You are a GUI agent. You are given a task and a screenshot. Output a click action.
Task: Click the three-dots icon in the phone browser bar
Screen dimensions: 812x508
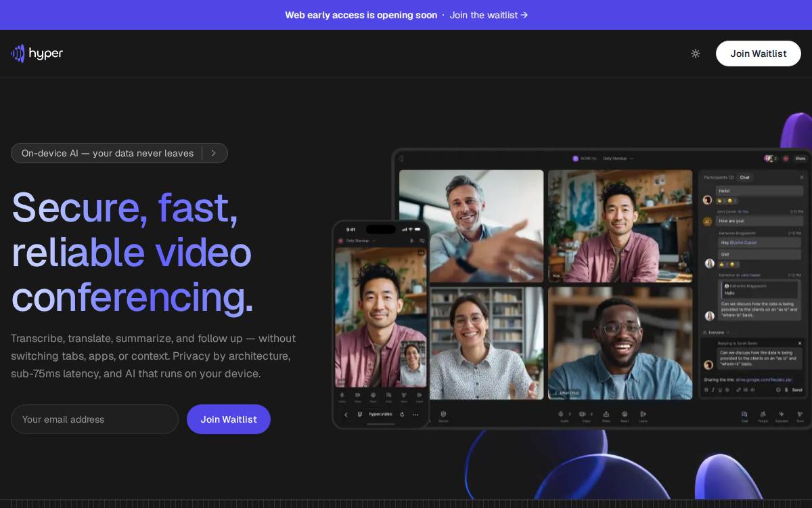415,415
